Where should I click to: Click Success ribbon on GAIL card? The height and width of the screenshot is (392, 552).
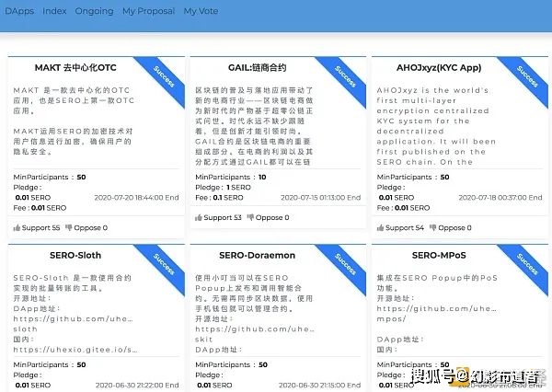[x=345, y=76]
